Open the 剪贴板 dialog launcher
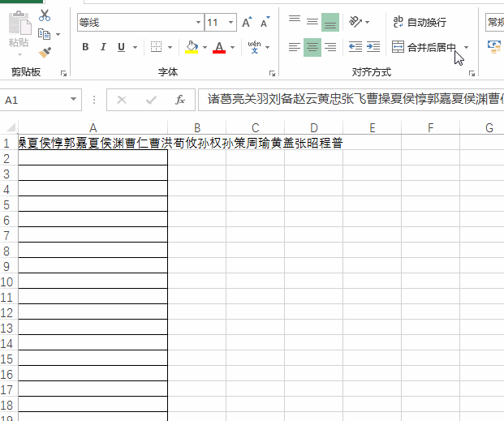Viewport: 504px width, 421px height. (x=63, y=74)
